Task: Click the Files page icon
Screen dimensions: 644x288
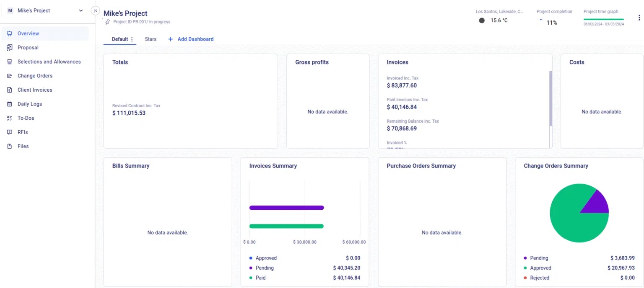Action: click(x=9, y=147)
